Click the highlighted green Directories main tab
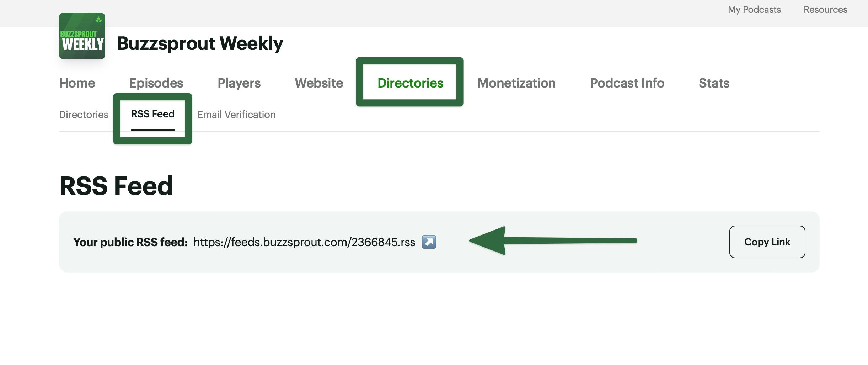This screenshot has width=868, height=365. click(x=410, y=83)
